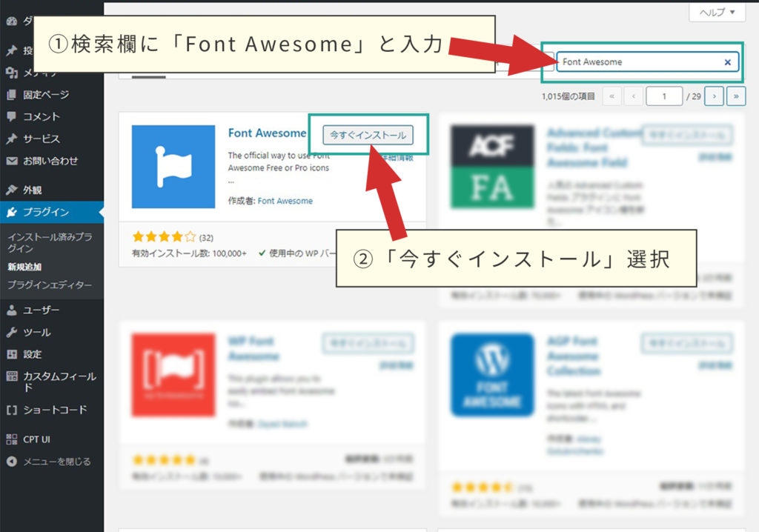759x532 pixels.
Task: Click the paintbrush icon beside 外観
Action: click(x=12, y=190)
